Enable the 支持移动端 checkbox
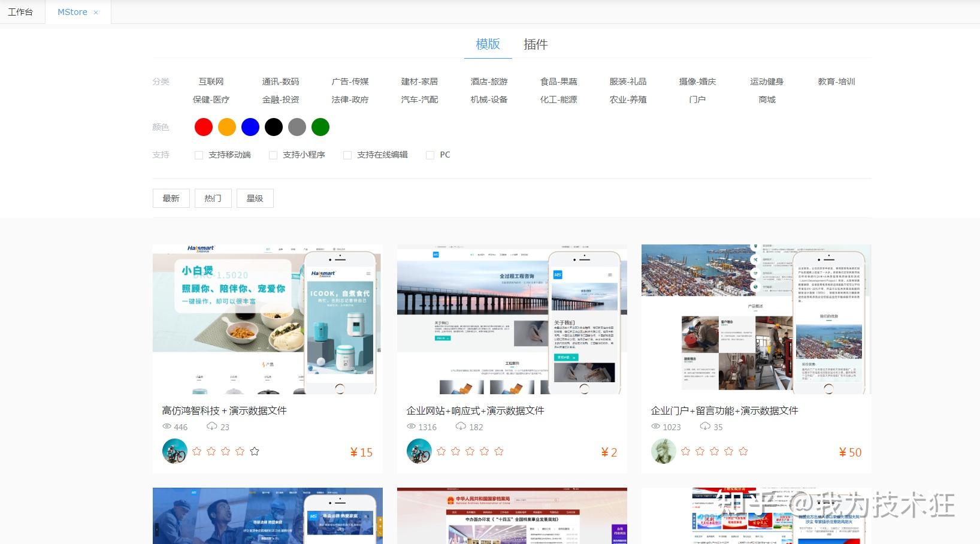Screen dimensions: 980x544 [198, 155]
